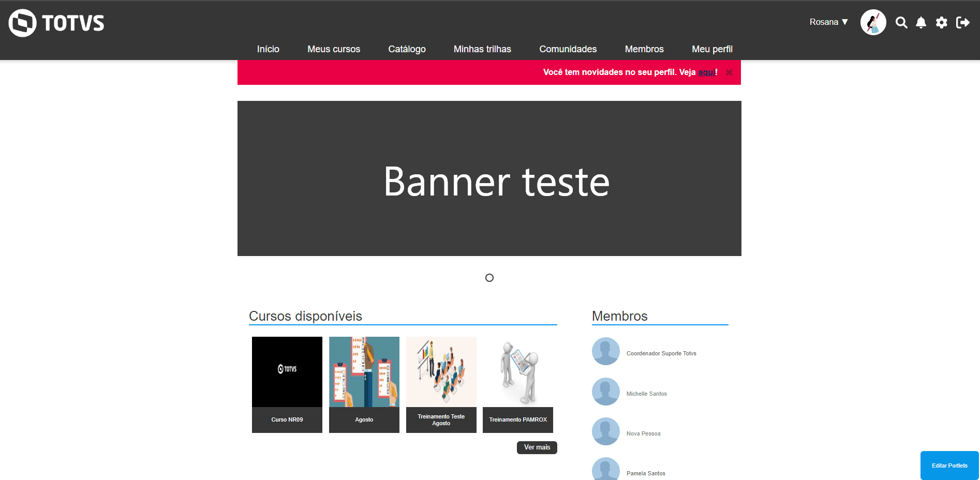Open Minhas trilhas menu item
This screenshot has width=980, height=480.
482,49
